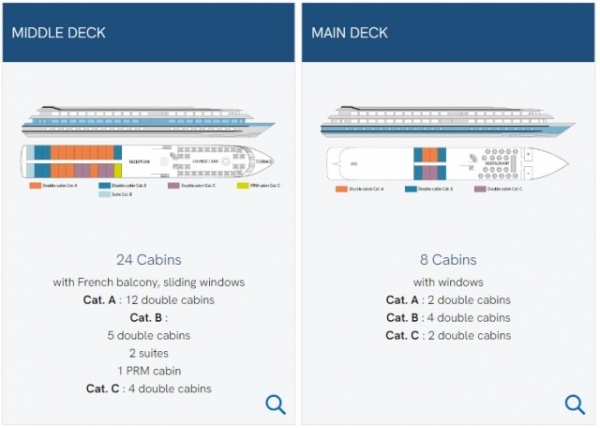Open the Middle Deck ship side-view image
The height and width of the screenshot is (428, 600).
[x=148, y=121]
